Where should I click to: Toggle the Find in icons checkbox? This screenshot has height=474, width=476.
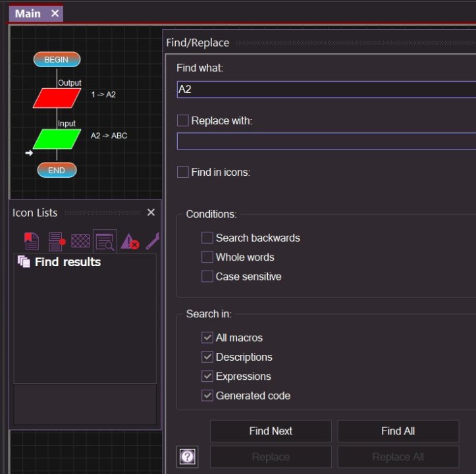coord(183,172)
